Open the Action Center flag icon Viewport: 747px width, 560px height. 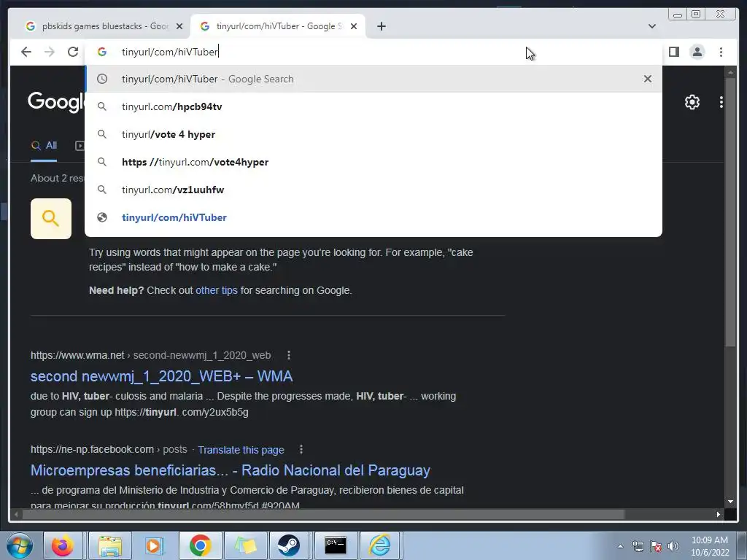656,546
